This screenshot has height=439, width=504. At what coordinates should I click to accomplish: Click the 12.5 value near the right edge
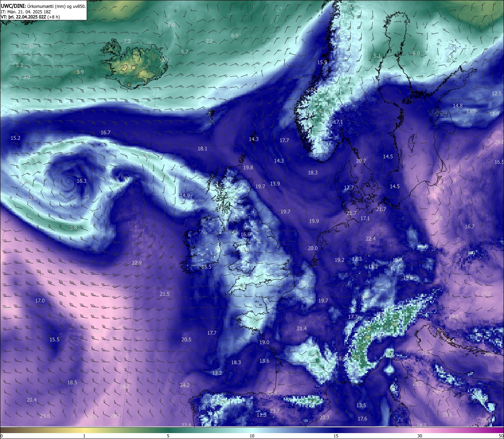[x=497, y=94]
